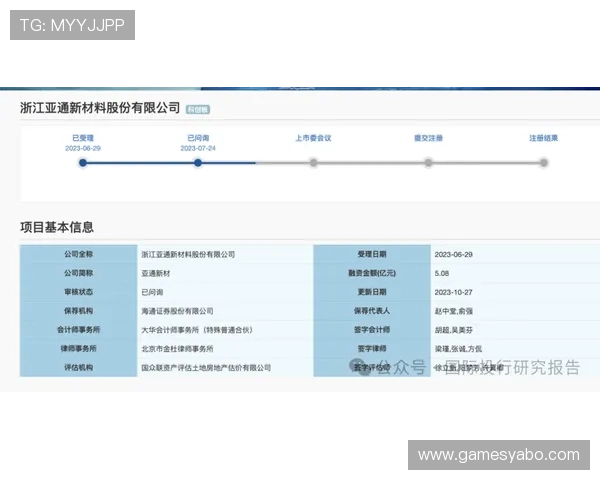Viewport: 600px width, 480px height.
Task: Click the value 亚通新材
Action: click(156, 273)
